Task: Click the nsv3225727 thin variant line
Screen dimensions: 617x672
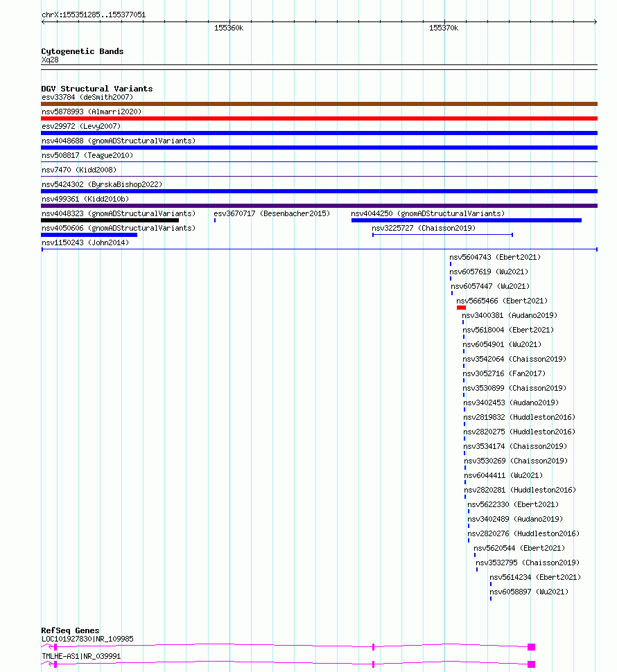Action: [x=442, y=235]
